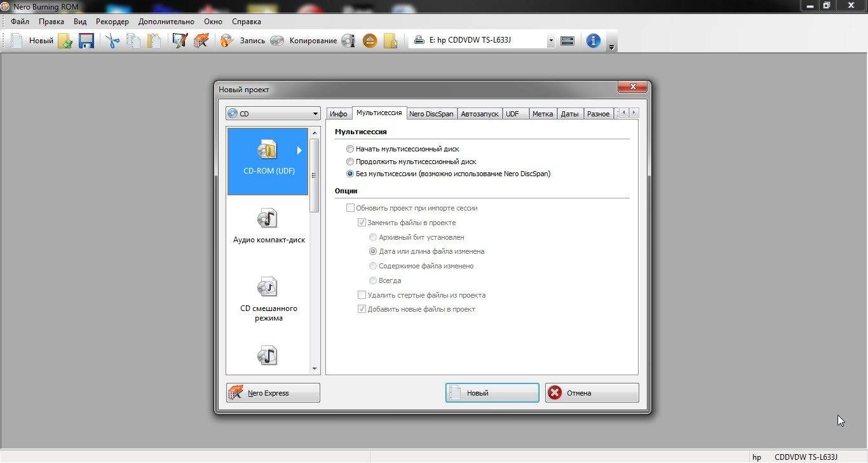Open the Правка menu

(x=51, y=22)
